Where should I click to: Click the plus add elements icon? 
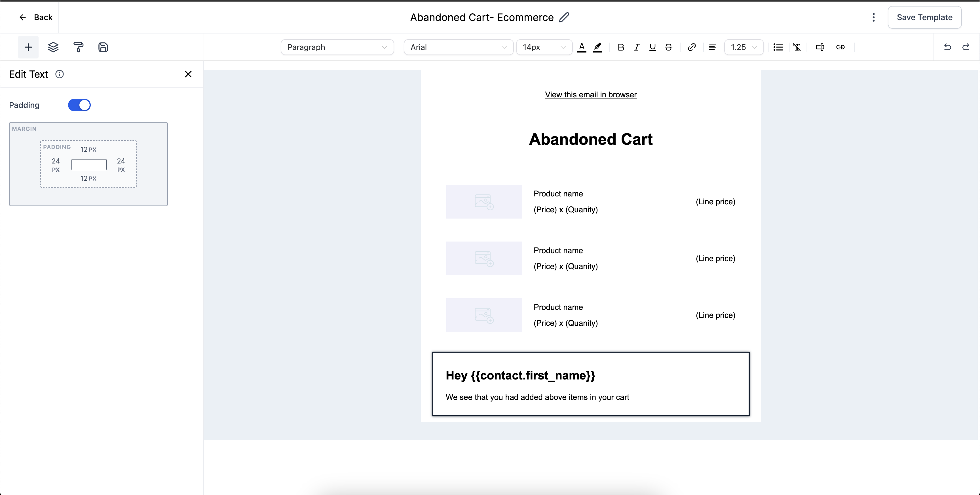[28, 47]
